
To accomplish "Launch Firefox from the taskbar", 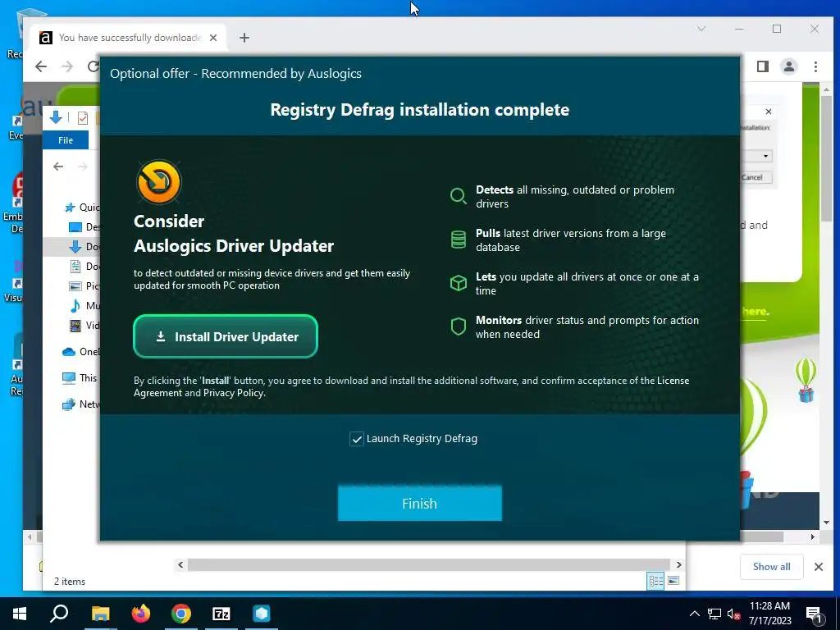I will click(x=141, y=614).
